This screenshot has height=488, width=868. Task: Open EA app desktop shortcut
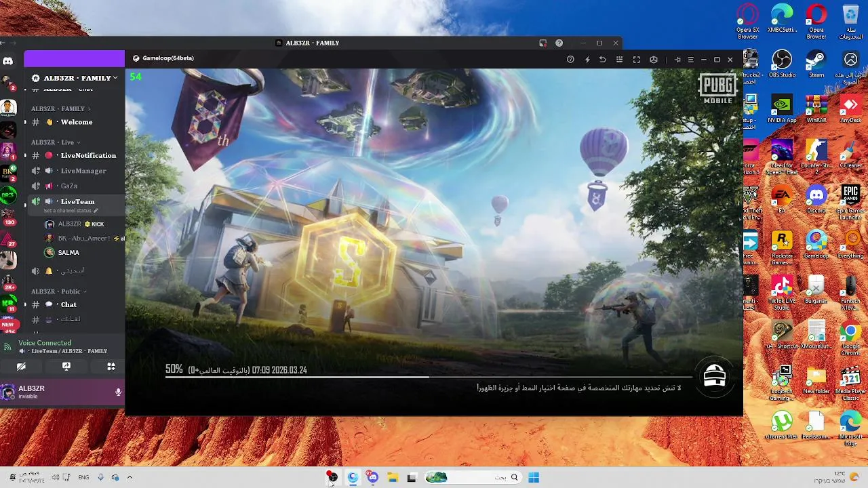click(x=782, y=199)
